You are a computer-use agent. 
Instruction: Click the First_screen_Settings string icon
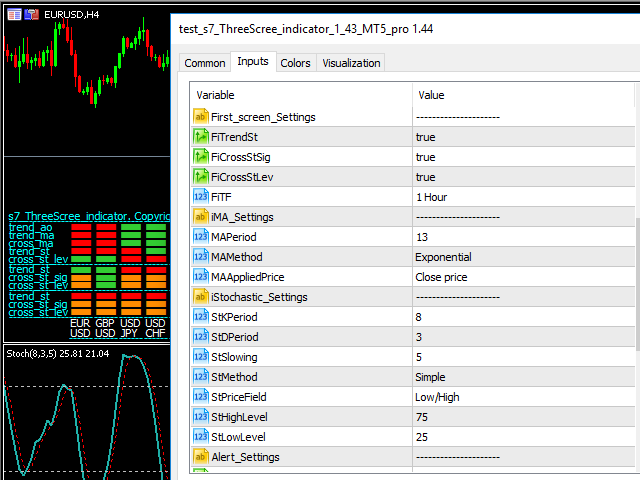pos(200,117)
